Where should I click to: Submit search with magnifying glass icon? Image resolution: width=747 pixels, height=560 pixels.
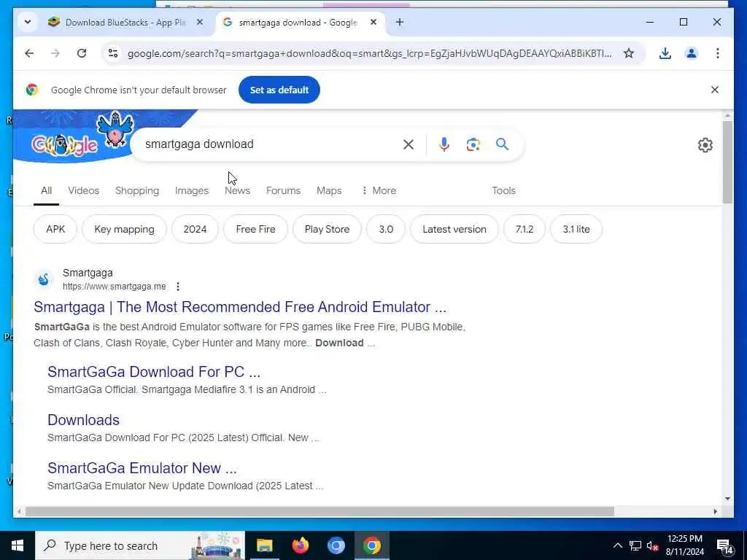click(x=502, y=144)
